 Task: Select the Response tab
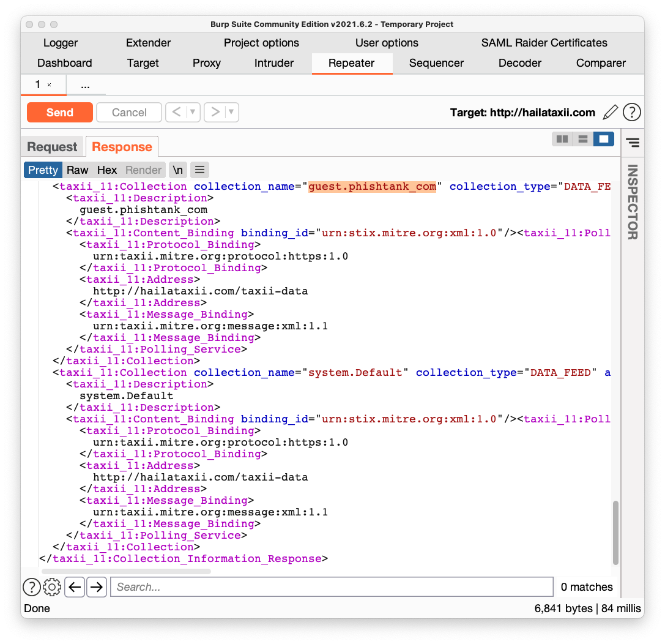pyautogui.click(x=122, y=147)
